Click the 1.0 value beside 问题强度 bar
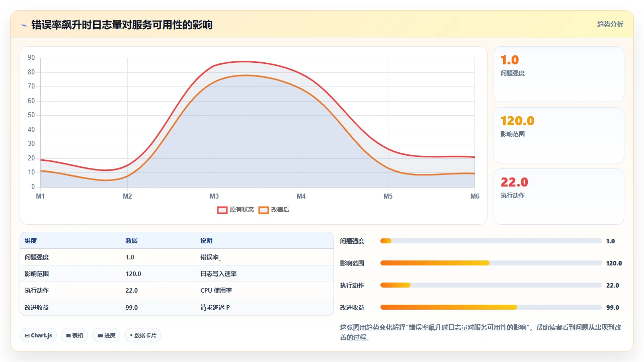This screenshot has height=362, width=644. click(610, 241)
